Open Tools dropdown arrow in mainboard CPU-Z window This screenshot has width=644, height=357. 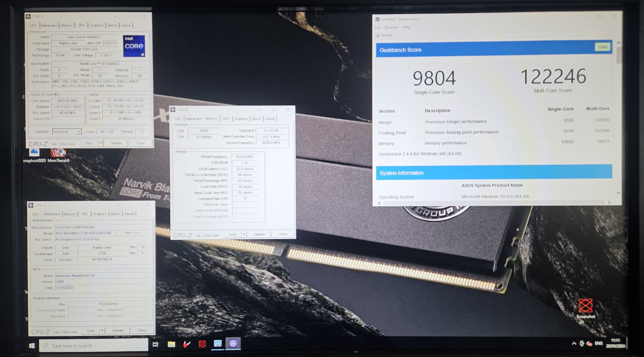coord(102,330)
